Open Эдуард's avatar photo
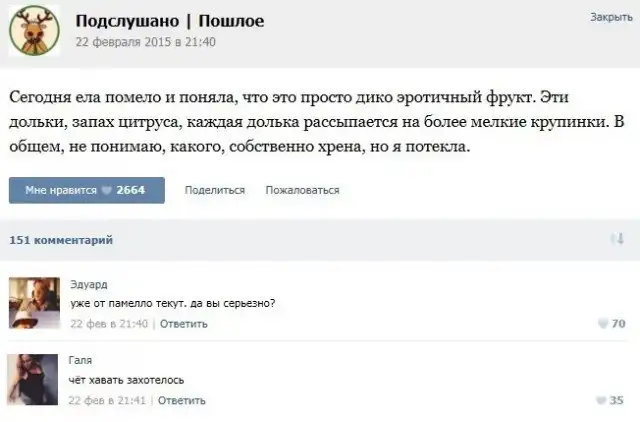640x422 pixels. [33, 301]
